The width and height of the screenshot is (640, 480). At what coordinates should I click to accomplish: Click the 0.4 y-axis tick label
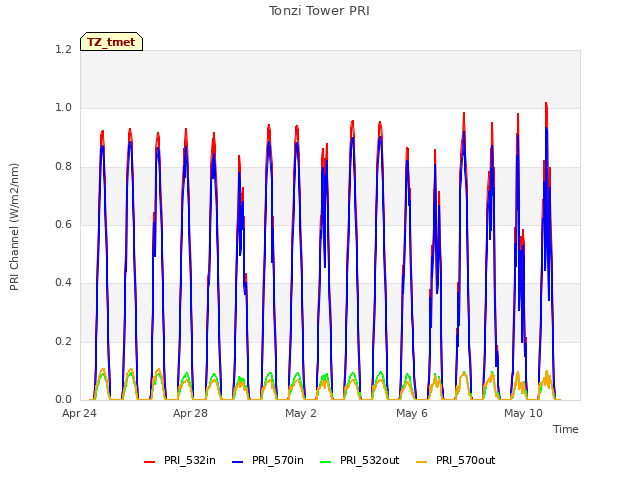tap(63, 283)
